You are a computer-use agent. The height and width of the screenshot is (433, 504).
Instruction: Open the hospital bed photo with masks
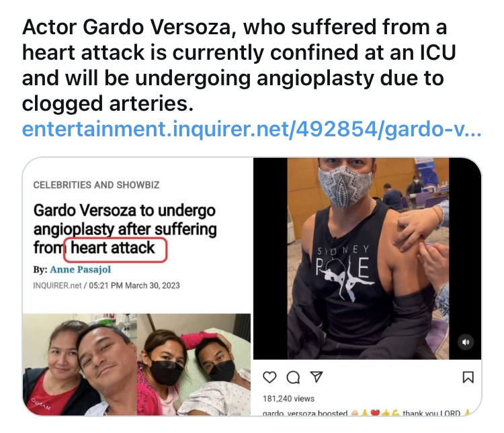pos(194,365)
